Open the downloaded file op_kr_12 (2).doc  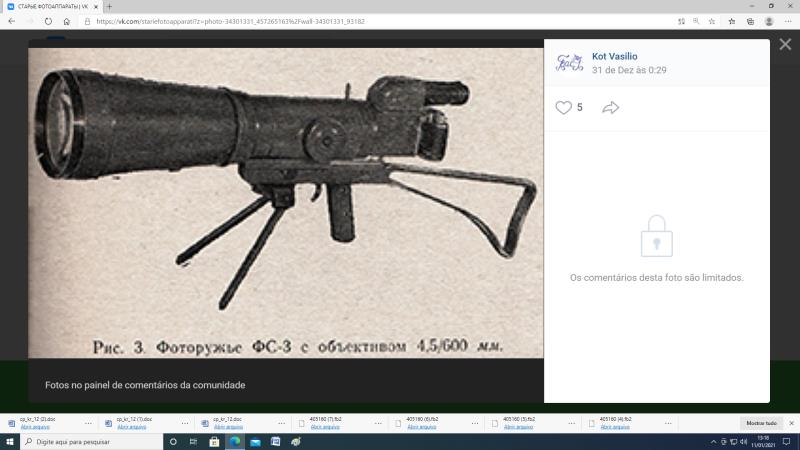[35, 419]
